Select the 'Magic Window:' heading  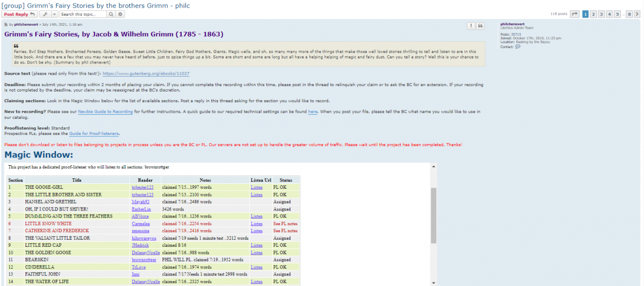point(39,155)
